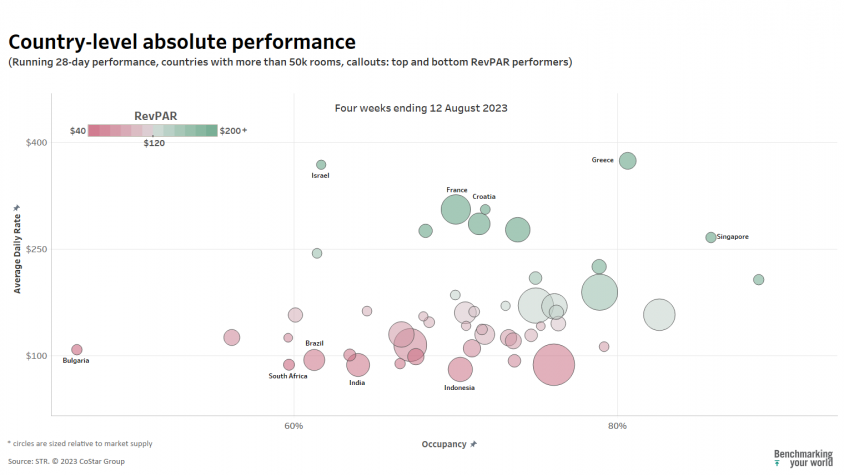
Task: Click the Benchmarking your world logo
Action: click(803, 458)
